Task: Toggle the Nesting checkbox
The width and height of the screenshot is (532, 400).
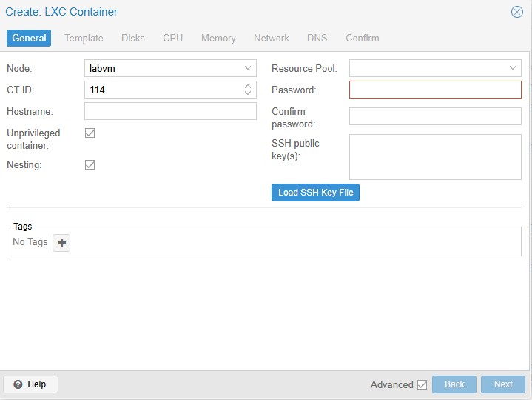Action: [90, 164]
